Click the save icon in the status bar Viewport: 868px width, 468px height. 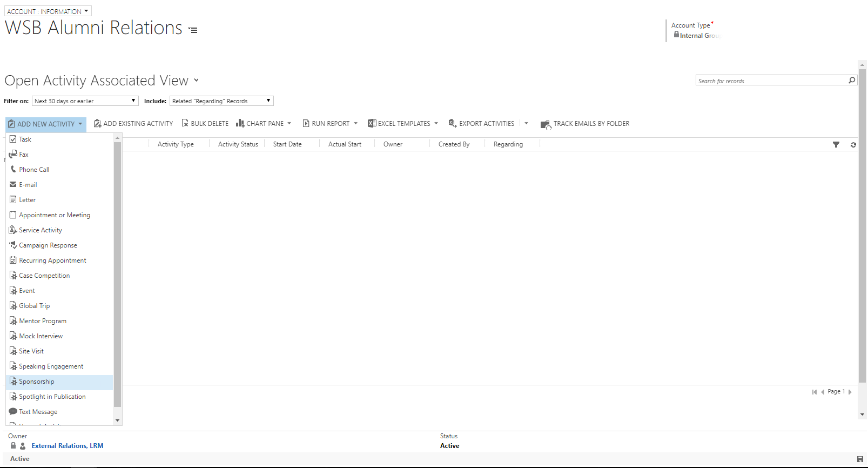(860, 459)
